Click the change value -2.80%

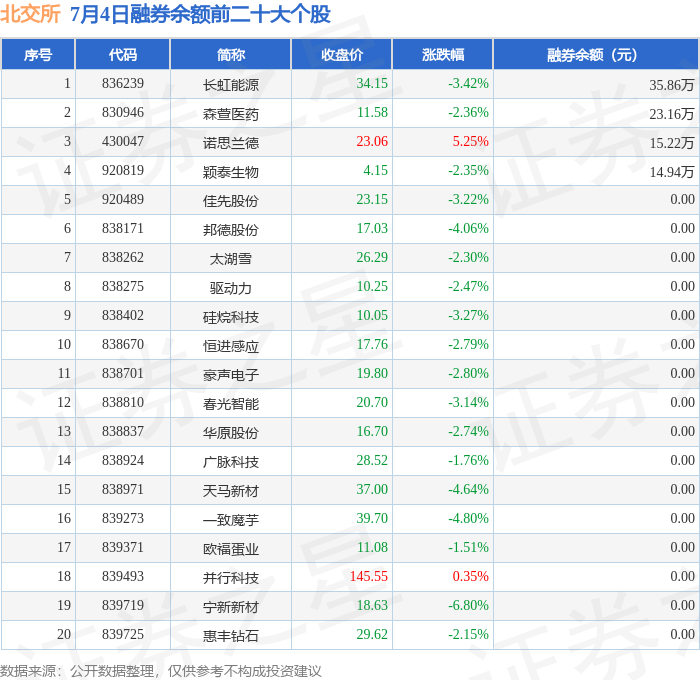click(x=468, y=374)
